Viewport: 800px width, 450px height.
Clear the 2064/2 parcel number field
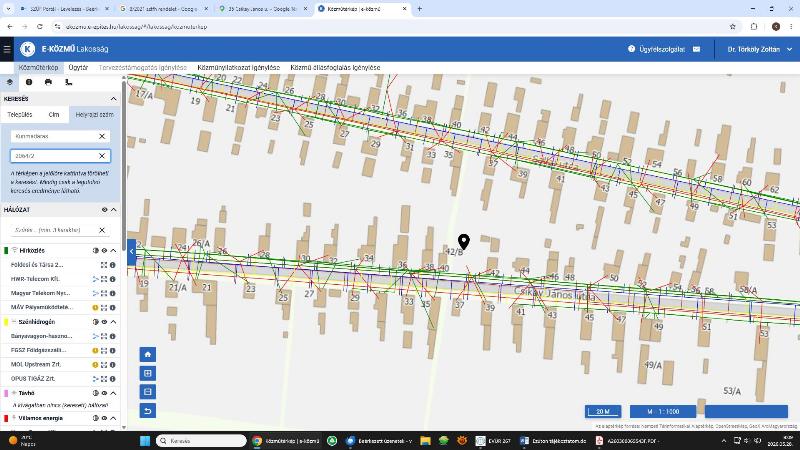pos(102,156)
